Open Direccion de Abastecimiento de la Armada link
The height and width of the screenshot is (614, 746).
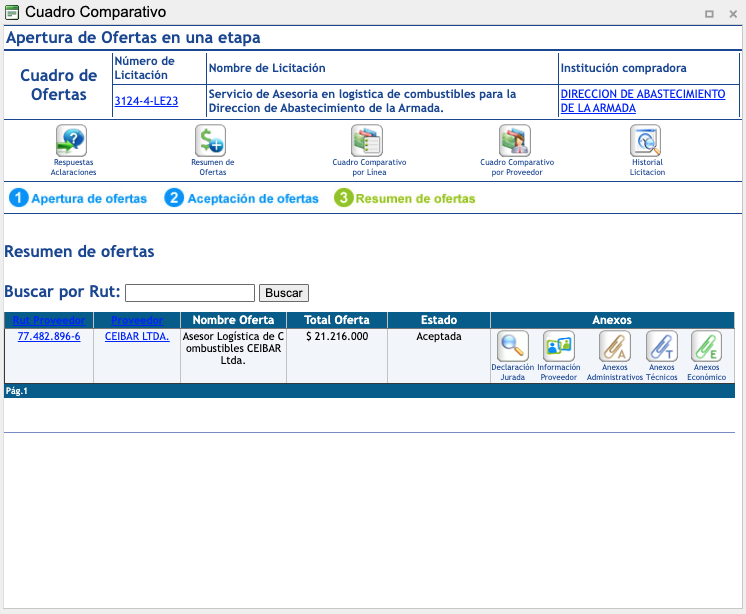pos(642,101)
